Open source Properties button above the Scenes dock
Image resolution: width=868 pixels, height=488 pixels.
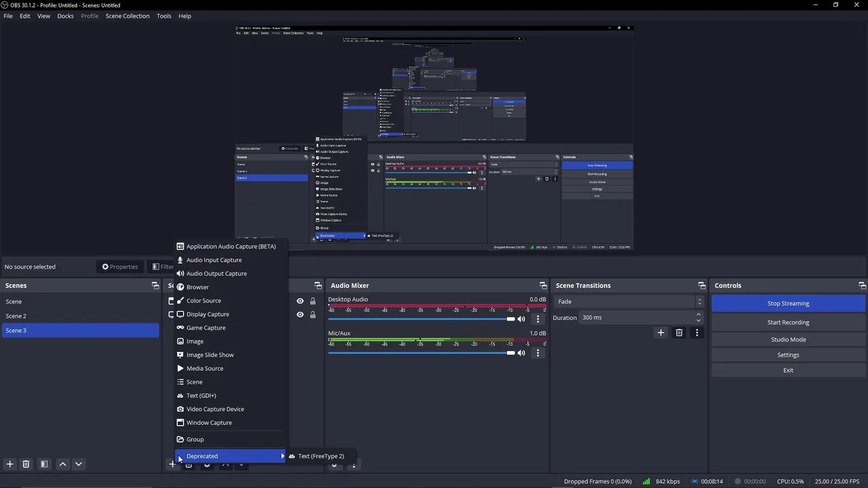point(120,267)
